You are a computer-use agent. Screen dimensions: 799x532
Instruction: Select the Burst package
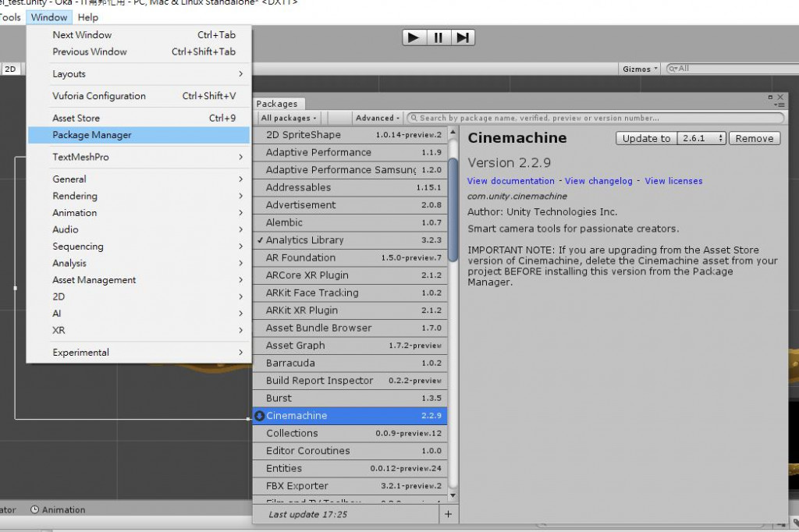[x=350, y=399]
